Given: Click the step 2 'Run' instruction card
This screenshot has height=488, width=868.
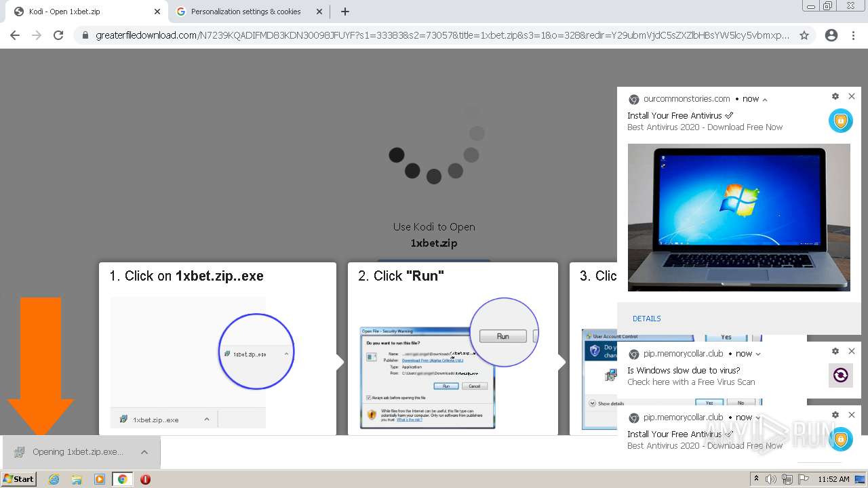Looking at the screenshot, I should [453, 348].
